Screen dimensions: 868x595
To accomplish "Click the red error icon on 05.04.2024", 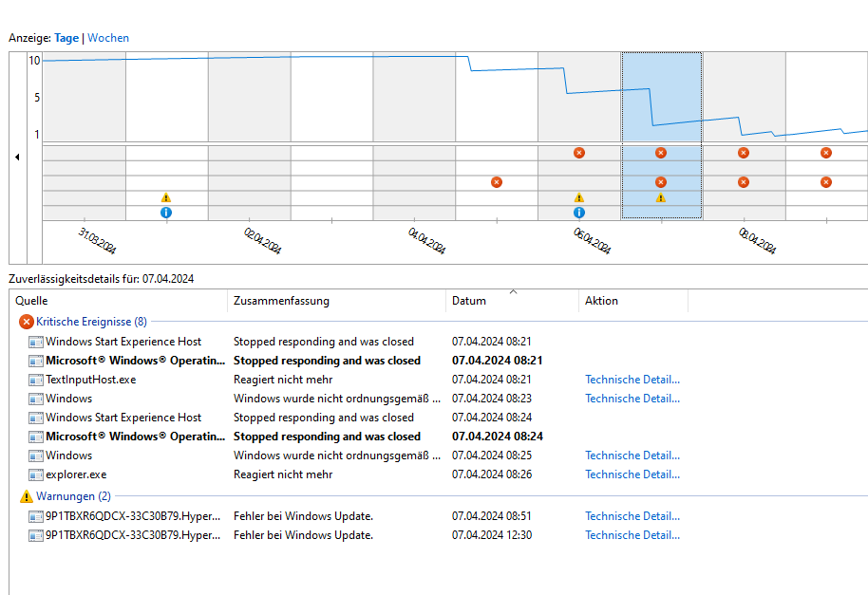I will 497,182.
